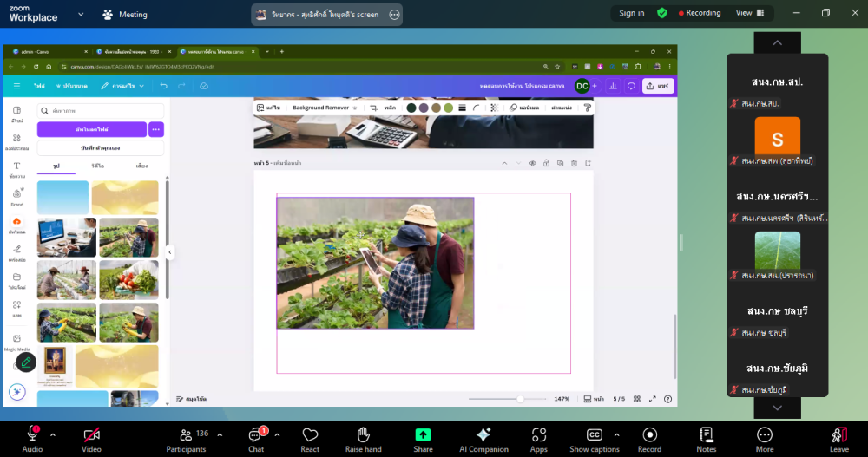
Task: Expand the View layout dropdown
Action: click(x=748, y=13)
